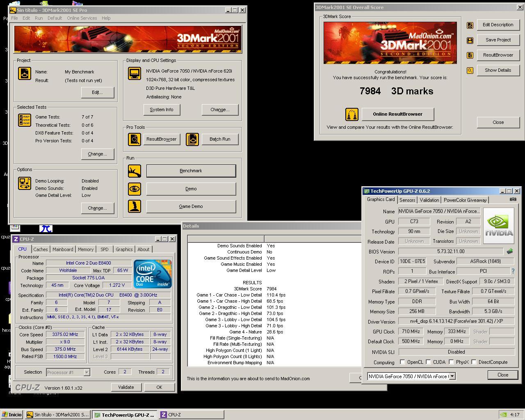Click the Game Demo button
525x420 pixels.
pos(191,206)
